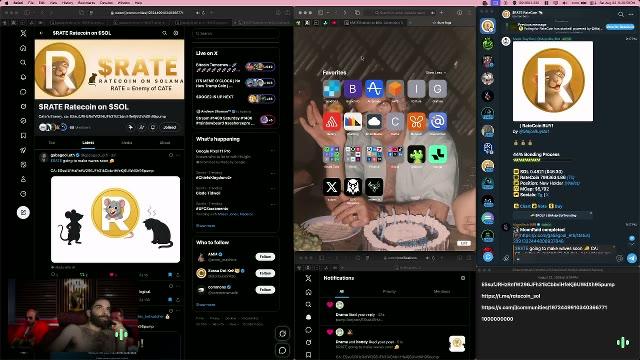Open the purple B favorite in Safari

point(353,89)
